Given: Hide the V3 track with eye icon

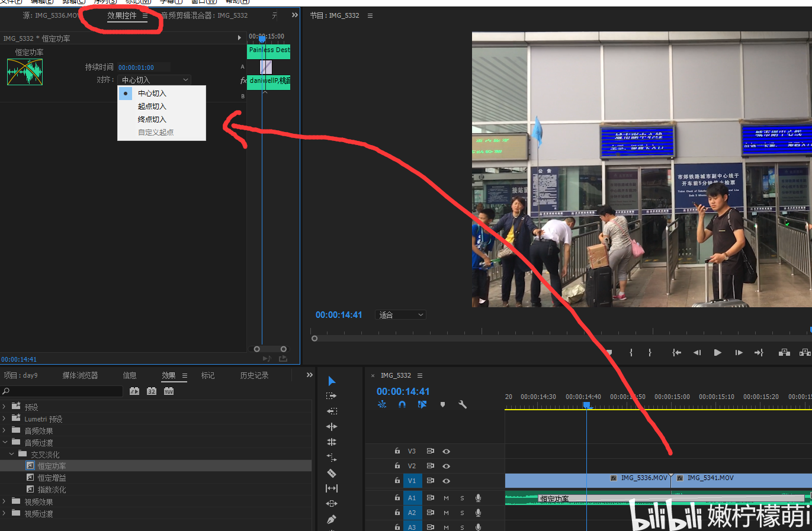Looking at the screenshot, I should 446,451.
